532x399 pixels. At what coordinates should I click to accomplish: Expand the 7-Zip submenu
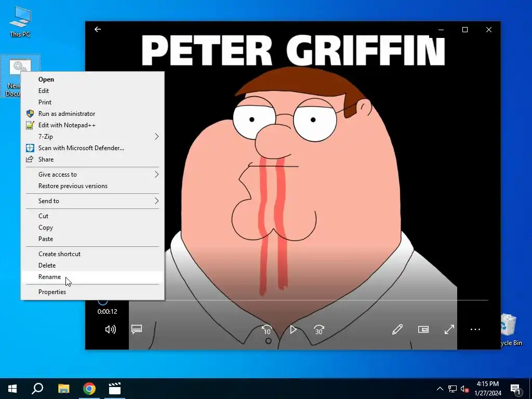[92, 137]
